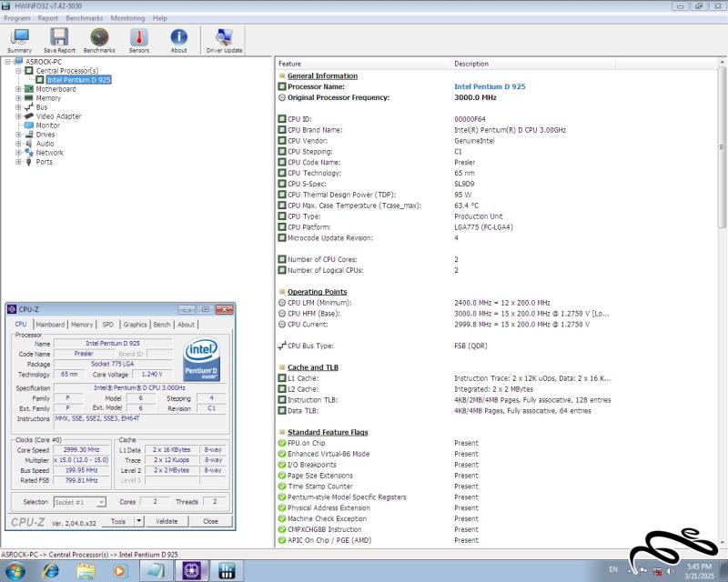Open the Tools dropdown arrow in CPU-Z
The width and height of the screenshot is (728, 582).
138,521
